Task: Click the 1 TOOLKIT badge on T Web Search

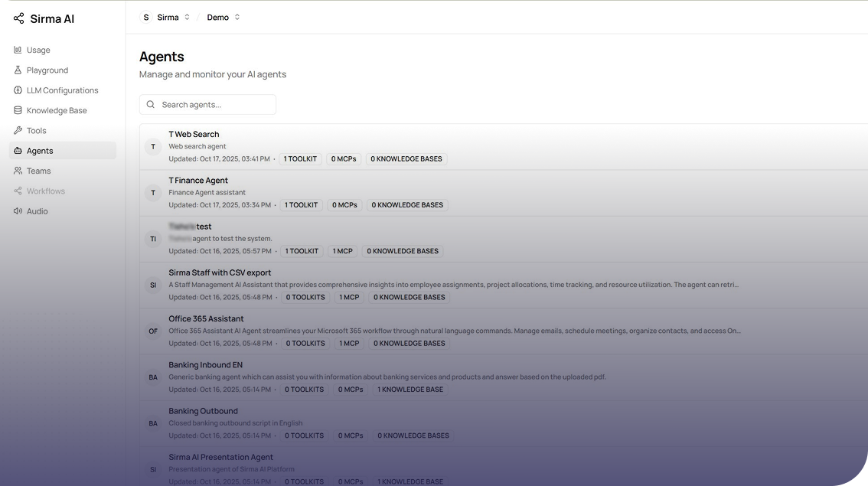Action: tap(300, 159)
